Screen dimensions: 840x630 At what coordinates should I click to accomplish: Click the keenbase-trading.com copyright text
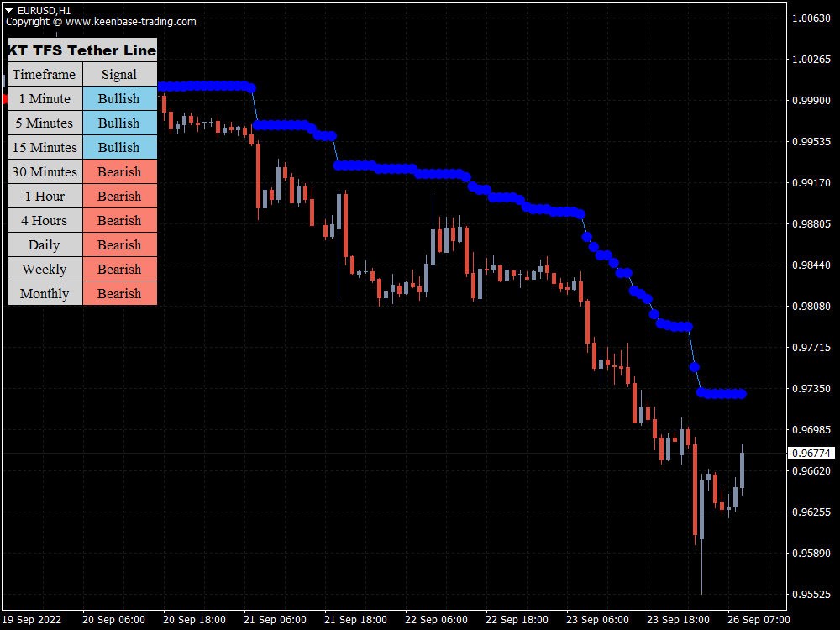(102, 22)
